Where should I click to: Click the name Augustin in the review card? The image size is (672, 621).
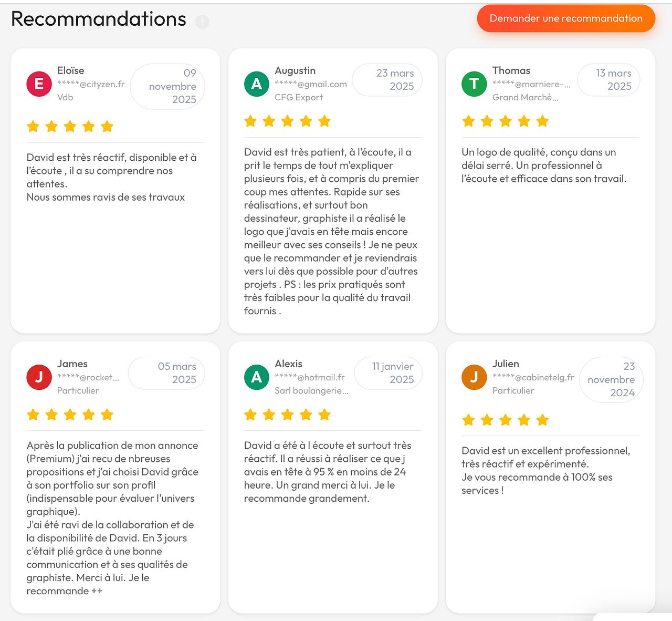295,70
